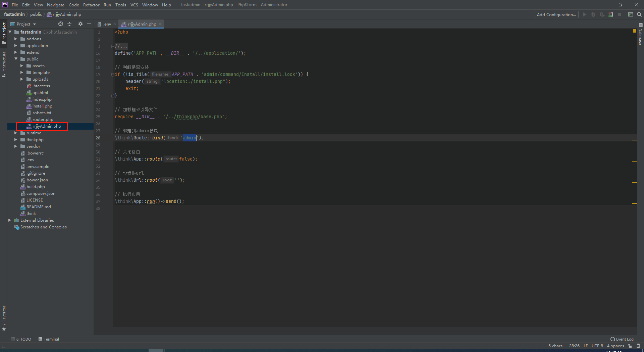644x352 pixels.
Task: Open the Structure side tab
Action: tap(4, 64)
